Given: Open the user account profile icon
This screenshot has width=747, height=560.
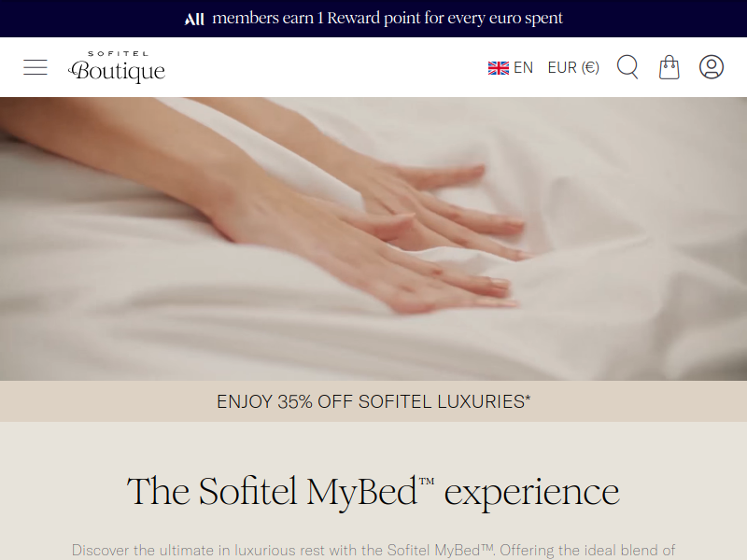Looking at the screenshot, I should 712,67.
